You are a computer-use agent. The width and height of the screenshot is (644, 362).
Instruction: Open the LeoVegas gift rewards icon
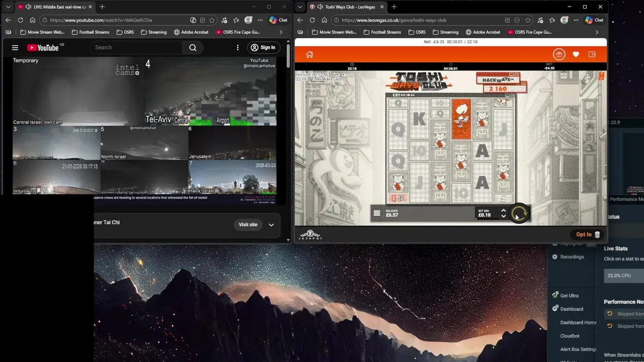pyautogui.click(x=558, y=54)
